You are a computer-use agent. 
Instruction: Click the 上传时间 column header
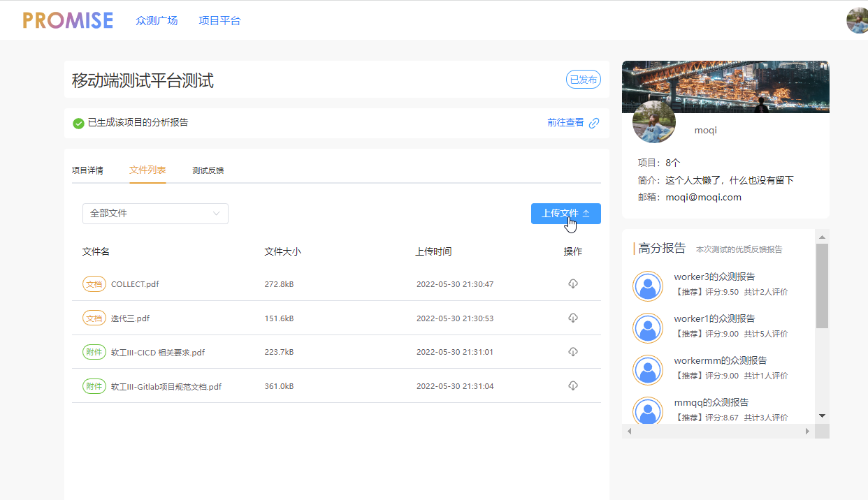pos(433,251)
